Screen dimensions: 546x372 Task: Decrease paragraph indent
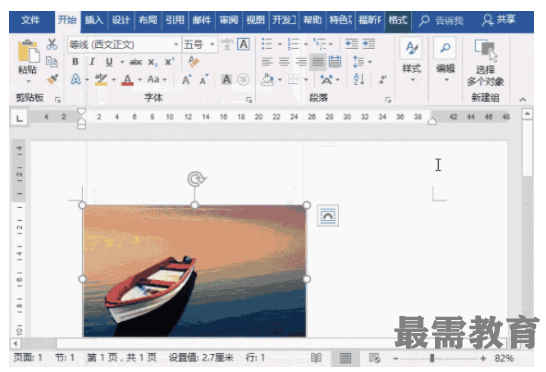[351, 44]
